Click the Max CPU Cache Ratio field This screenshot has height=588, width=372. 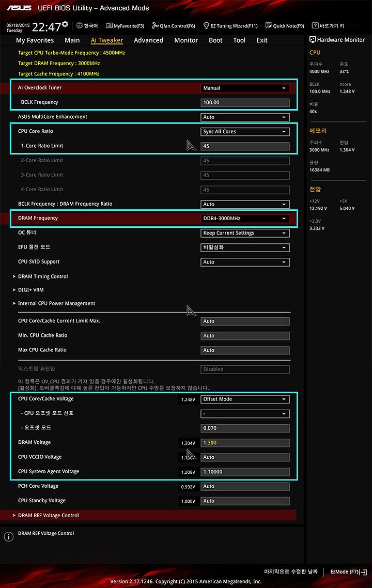(x=245, y=350)
